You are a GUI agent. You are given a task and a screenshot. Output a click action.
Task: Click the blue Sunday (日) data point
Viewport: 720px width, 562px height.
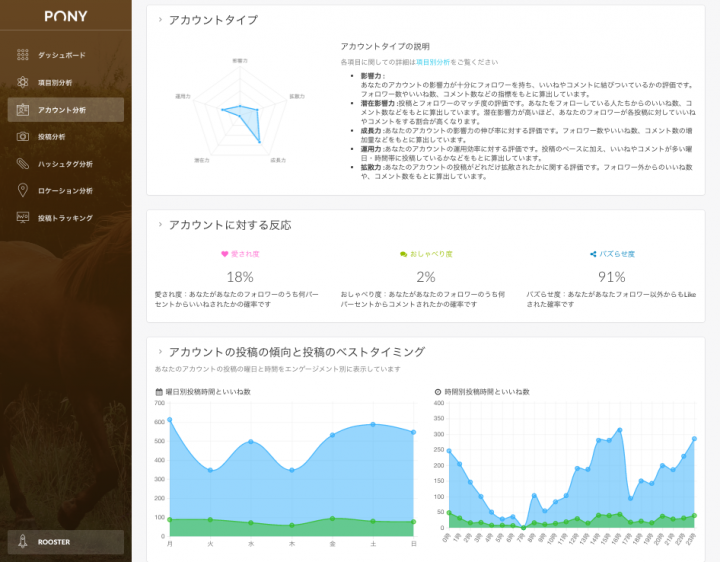(x=413, y=432)
